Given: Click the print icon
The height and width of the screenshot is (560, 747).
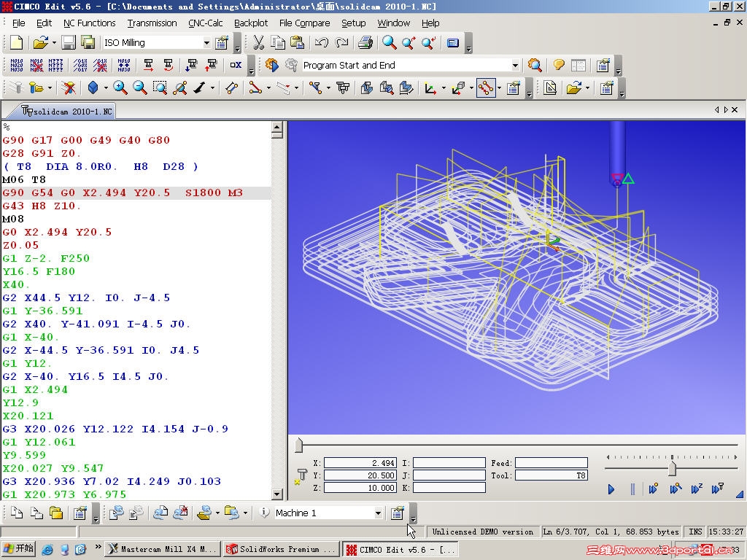Looking at the screenshot, I should click(x=364, y=42).
